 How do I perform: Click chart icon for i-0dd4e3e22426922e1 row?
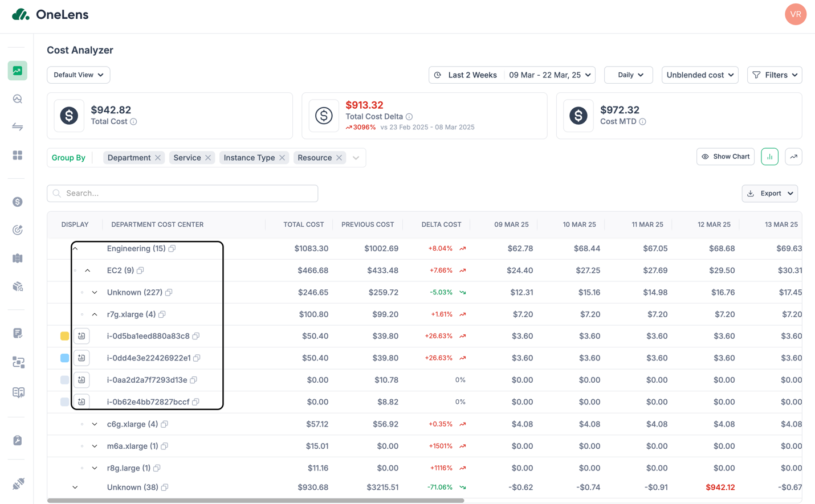tap(81, 358)
